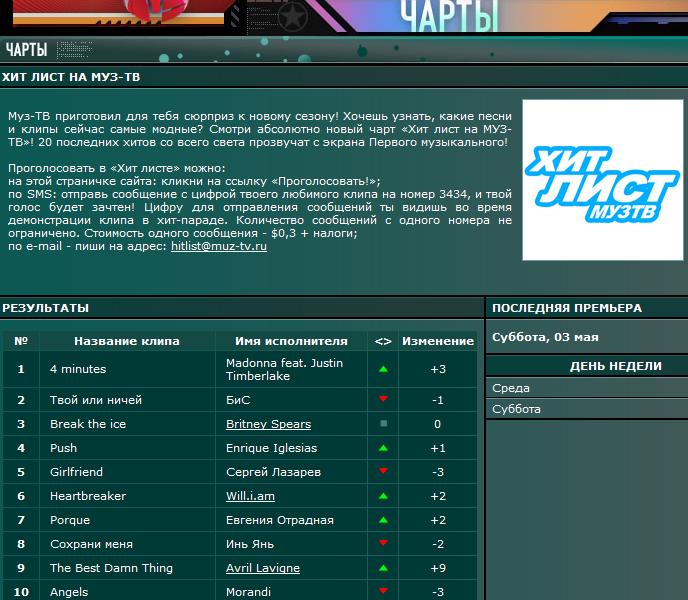Open the Britney Spears artist link
The height and width of the screenshot is (600, 688).
269,424
